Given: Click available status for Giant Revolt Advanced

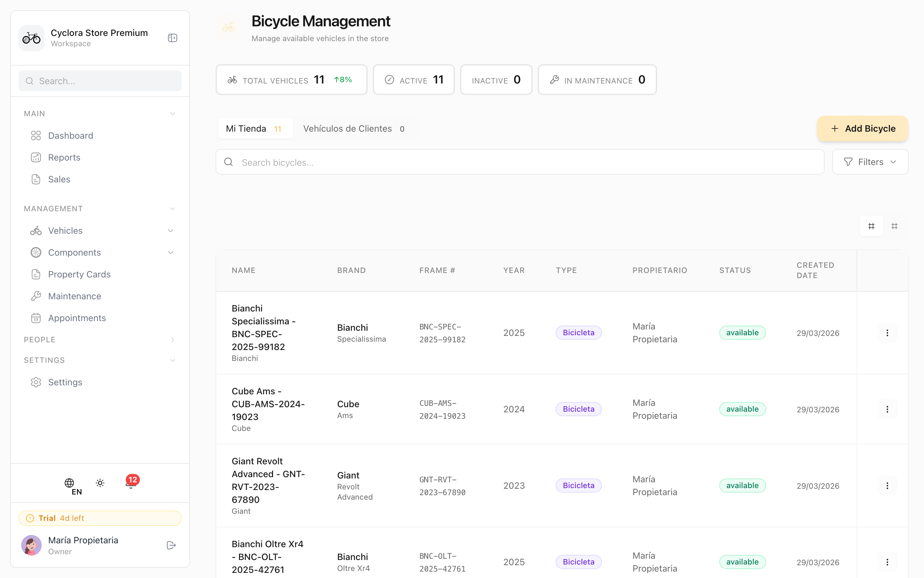Looking at the screenshot, I should [742, 486].
